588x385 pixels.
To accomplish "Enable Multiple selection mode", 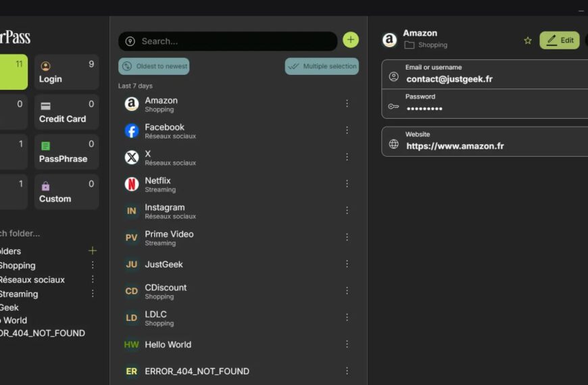I will pyautogui.click(x=322, y=66).
